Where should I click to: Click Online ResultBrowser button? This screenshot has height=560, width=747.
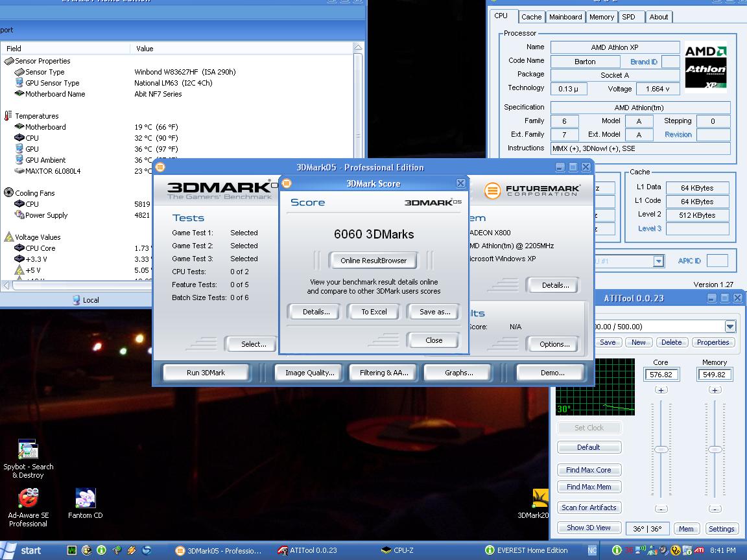tap(373, 261)
